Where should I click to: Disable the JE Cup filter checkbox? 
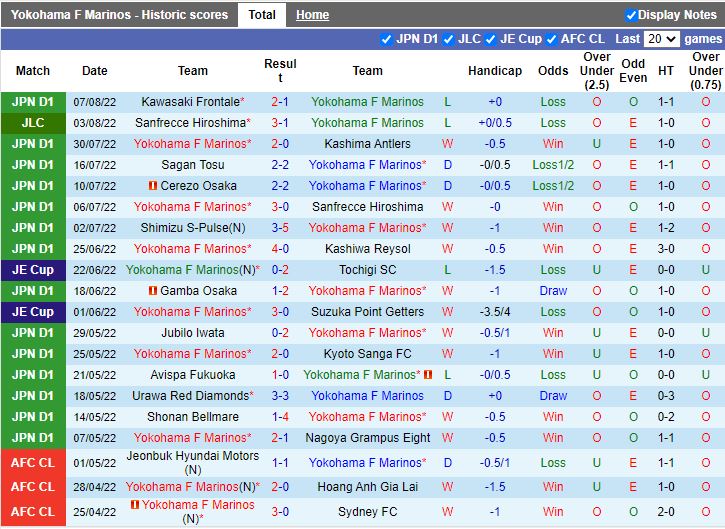click(x=490, y=39)
